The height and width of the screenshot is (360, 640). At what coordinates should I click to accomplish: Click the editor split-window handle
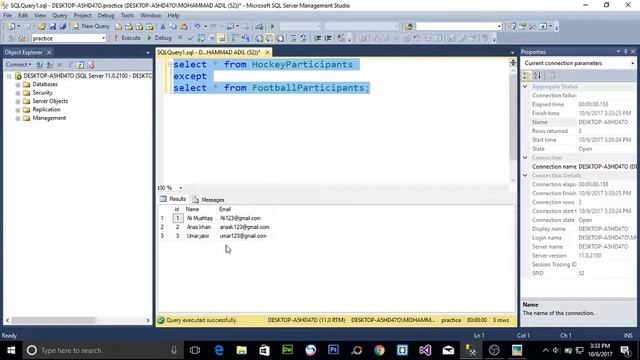pyautogui.click(x=513, y=62)
